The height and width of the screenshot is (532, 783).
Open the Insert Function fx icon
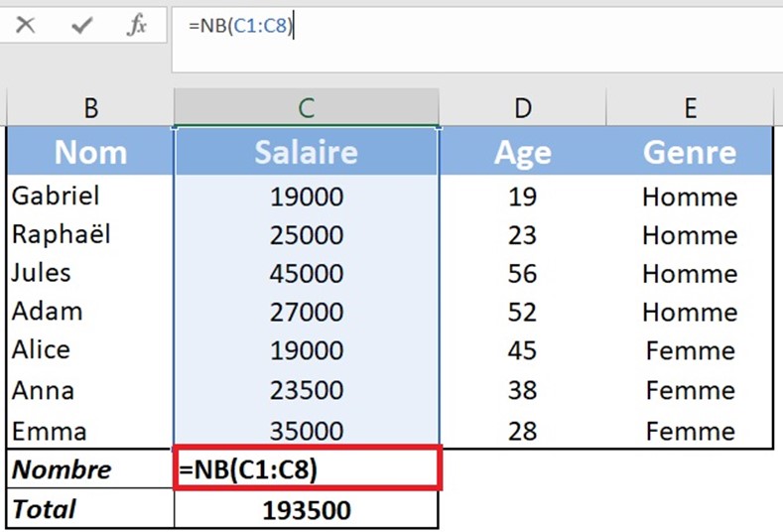(137, 26)
